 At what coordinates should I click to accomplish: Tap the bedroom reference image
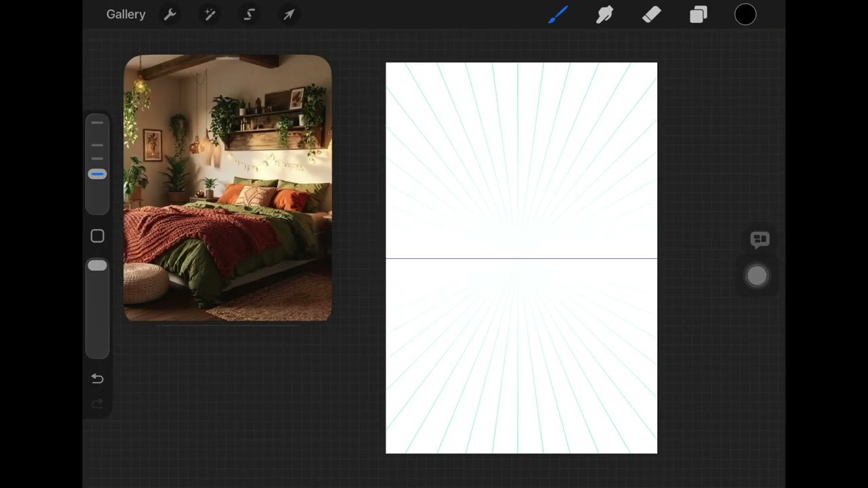tap(228, 188)
